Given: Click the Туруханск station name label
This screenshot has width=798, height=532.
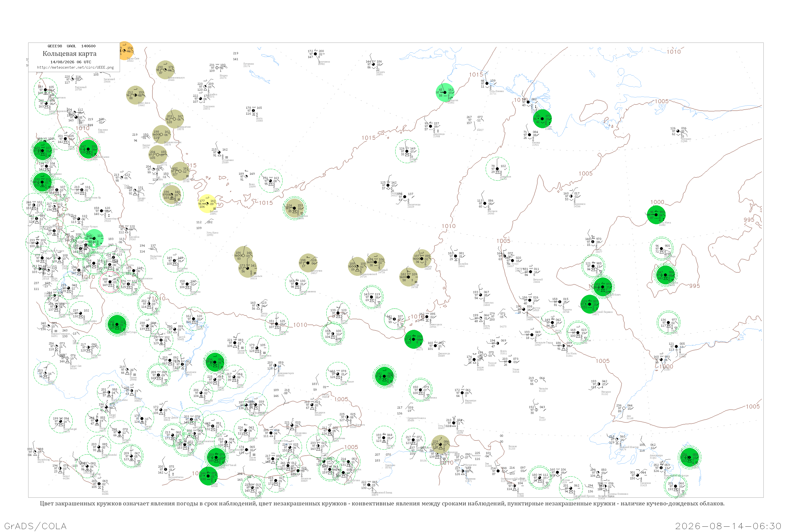Looking at the screenshot, I should (x=209, y=107).
